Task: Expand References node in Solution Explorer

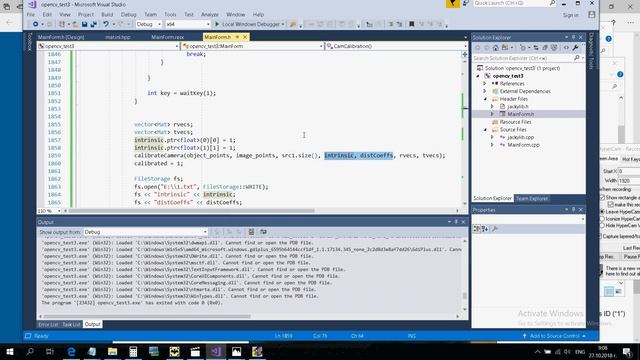Action: (485, 84)
